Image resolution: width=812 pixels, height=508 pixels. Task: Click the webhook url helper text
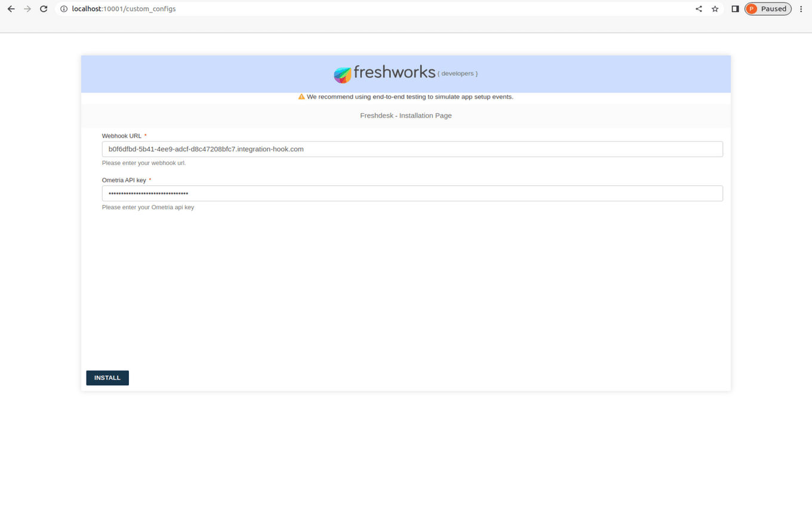click(143, 163)
